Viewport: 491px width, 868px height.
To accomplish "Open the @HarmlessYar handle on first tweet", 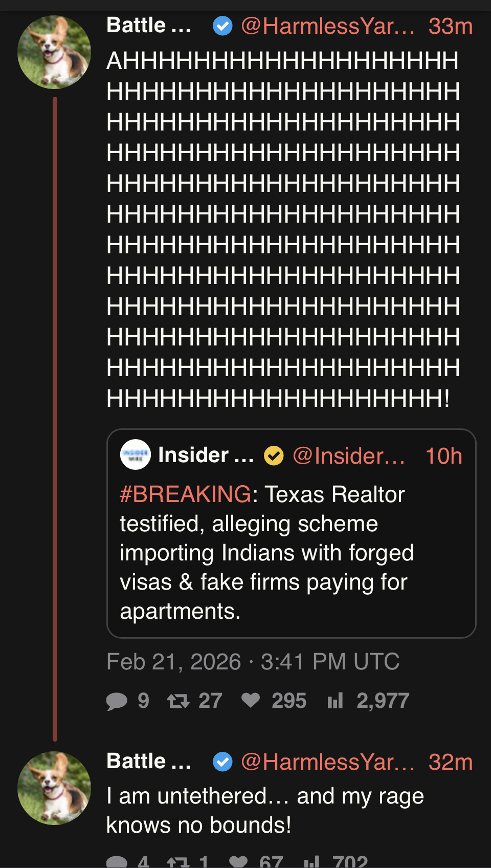I will [x=327, y=26].
